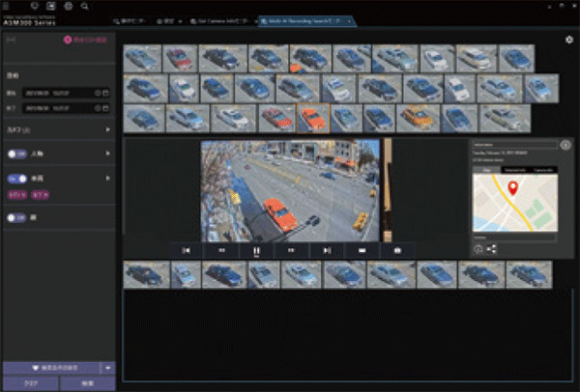Viewport: 580px width, 392px height.
Task: Click the orange car in the video view
Action: click(x=280, y=214)
